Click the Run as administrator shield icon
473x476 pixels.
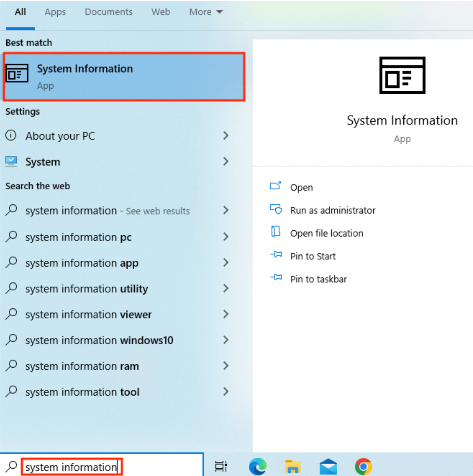point(276,209)
